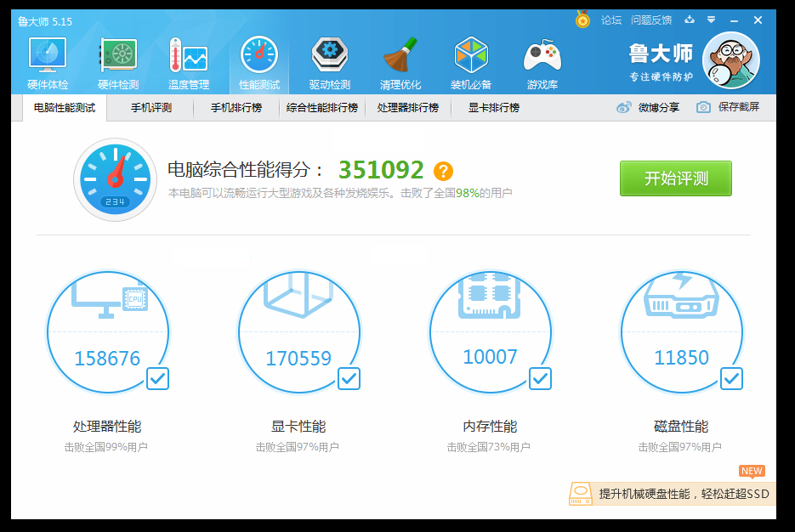Click the hard disk icon in bottom banner
Image resolution: width=795 pixels, height=532 pixels.
click(581, 494)
